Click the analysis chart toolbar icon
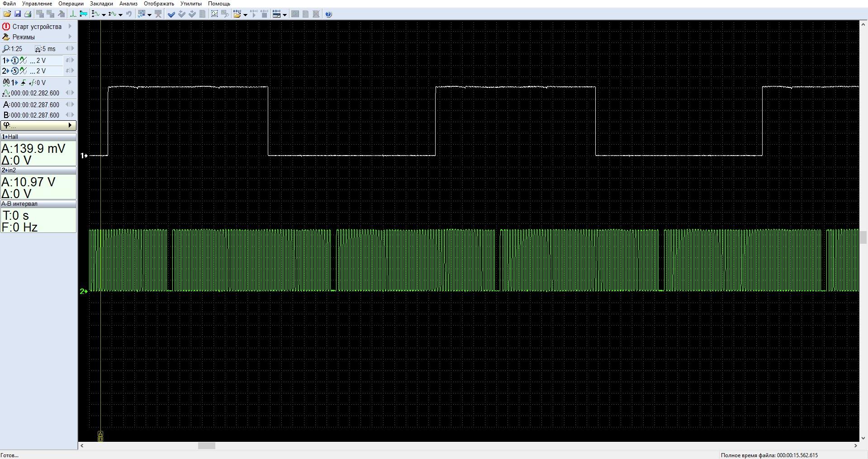This screenshot has height=459, width=868. click(142, 14)
